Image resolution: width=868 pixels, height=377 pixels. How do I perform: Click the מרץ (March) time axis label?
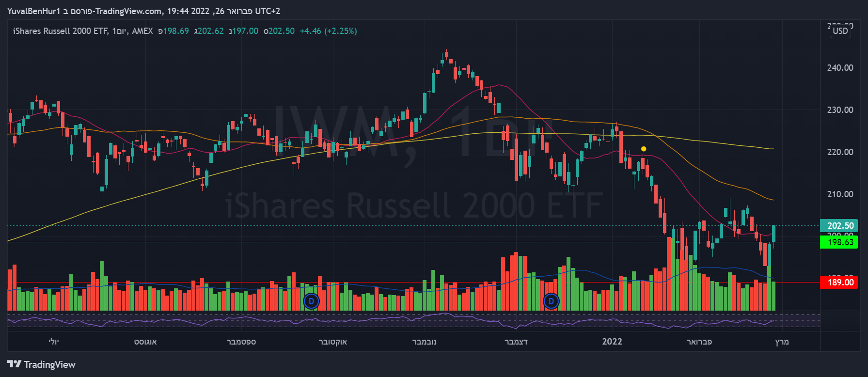tap(782, 342)
